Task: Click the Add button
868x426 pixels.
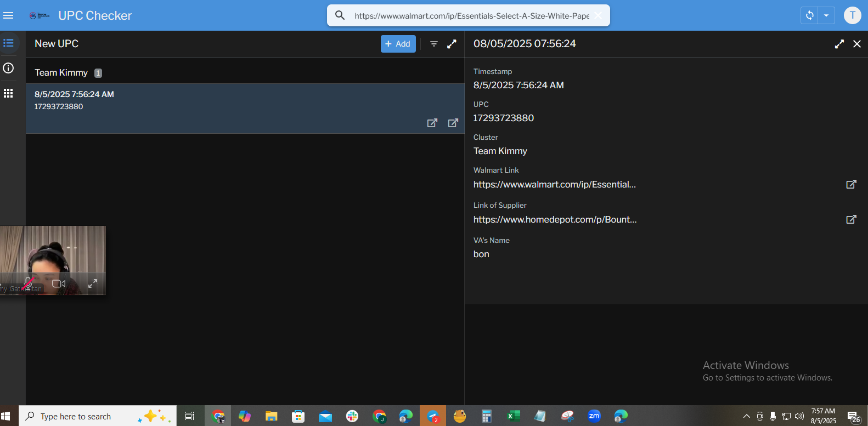Action: [x=398, y=44]
